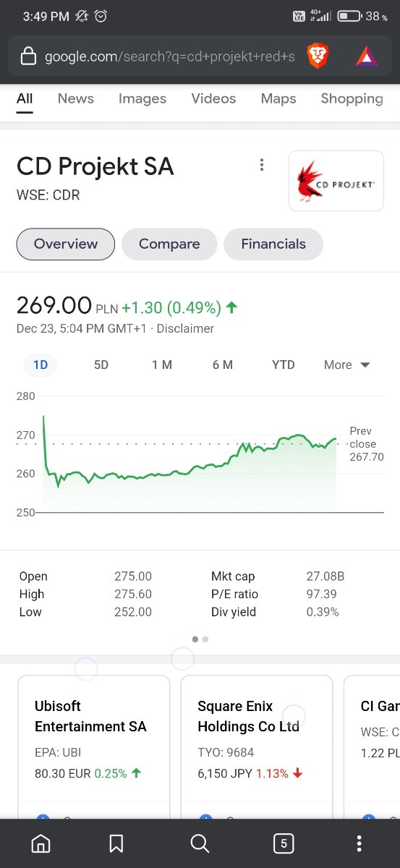Image resolution: width=400 pixels, height=868 pixels.
Task: Tap the search magnifier in bottom bar
Action: (200, 843)
